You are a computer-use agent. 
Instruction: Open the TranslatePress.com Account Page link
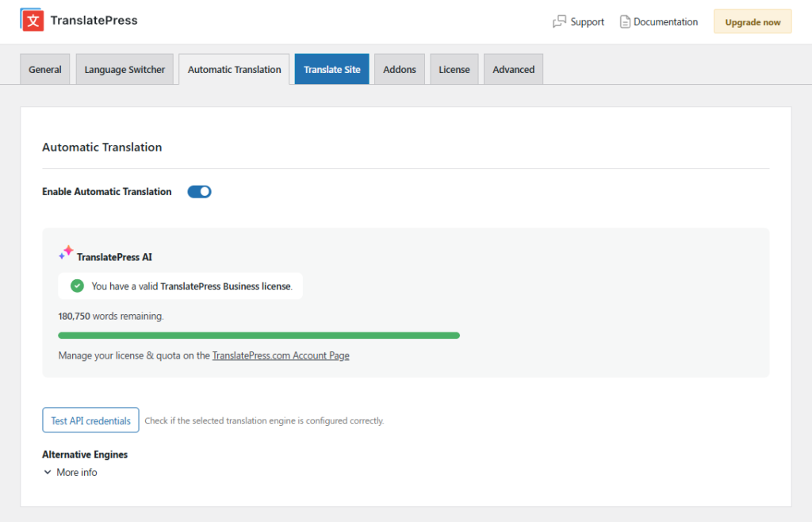pyautogui.click(x=281, y=355)
